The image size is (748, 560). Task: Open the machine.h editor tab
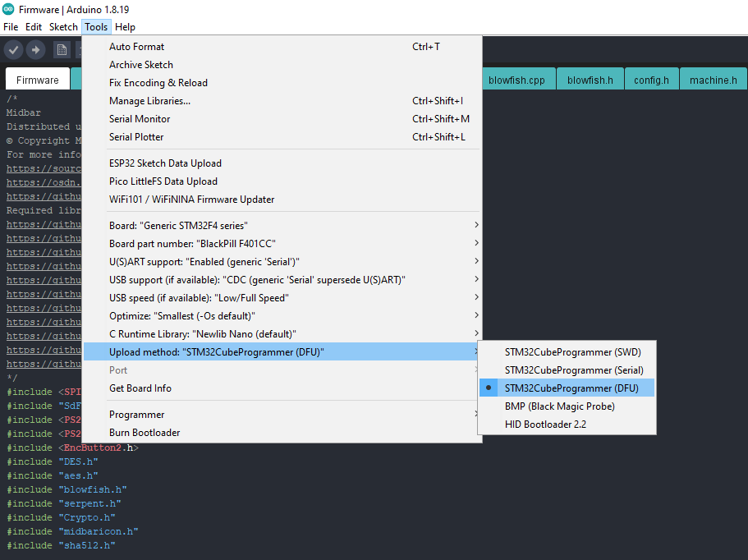coord(713,80)
